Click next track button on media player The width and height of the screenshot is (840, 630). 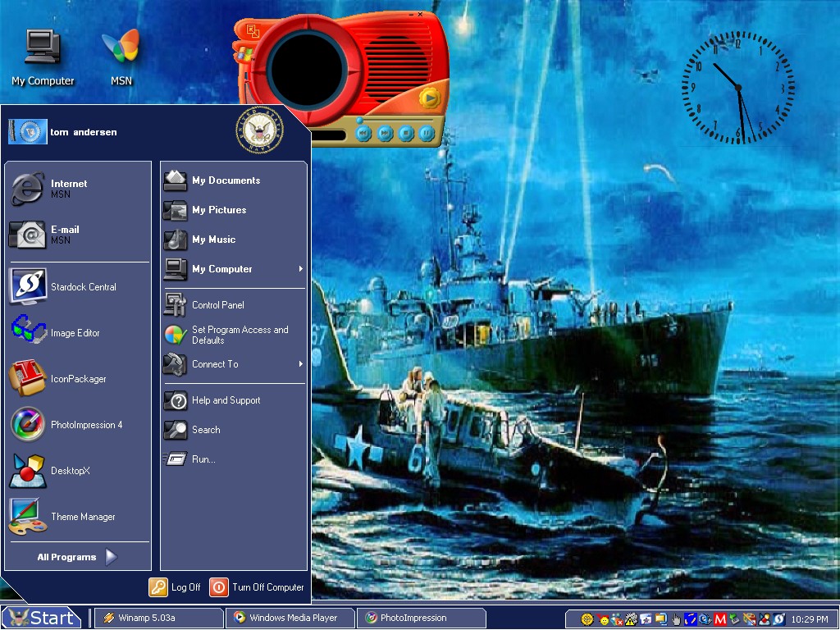coord(385,132)
